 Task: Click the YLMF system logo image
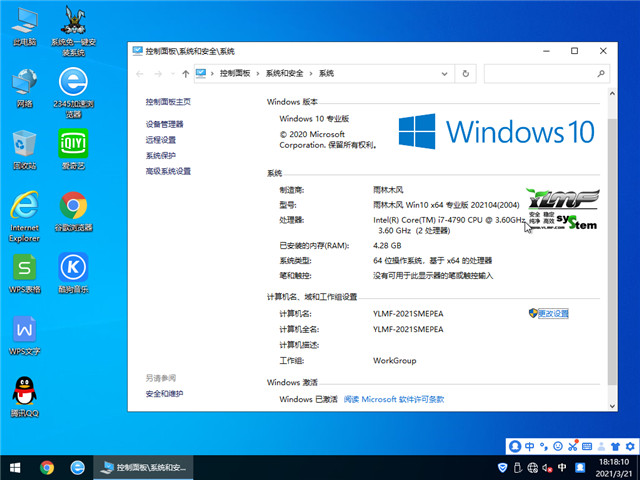click(563, 209)
